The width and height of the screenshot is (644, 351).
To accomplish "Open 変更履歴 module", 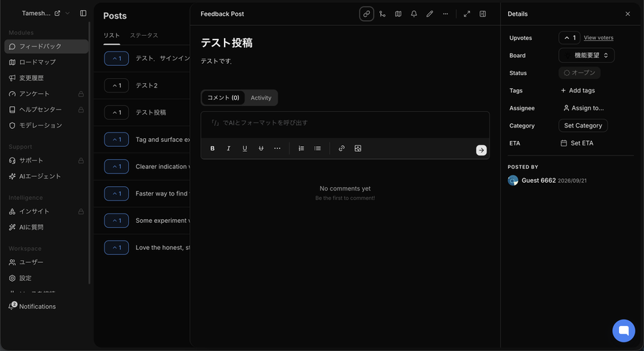I will click(x=47, y=78).
